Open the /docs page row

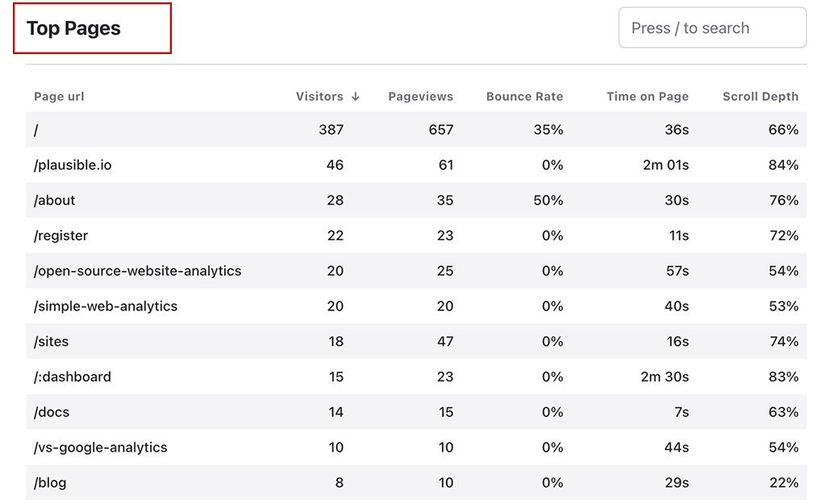(51, 412)
